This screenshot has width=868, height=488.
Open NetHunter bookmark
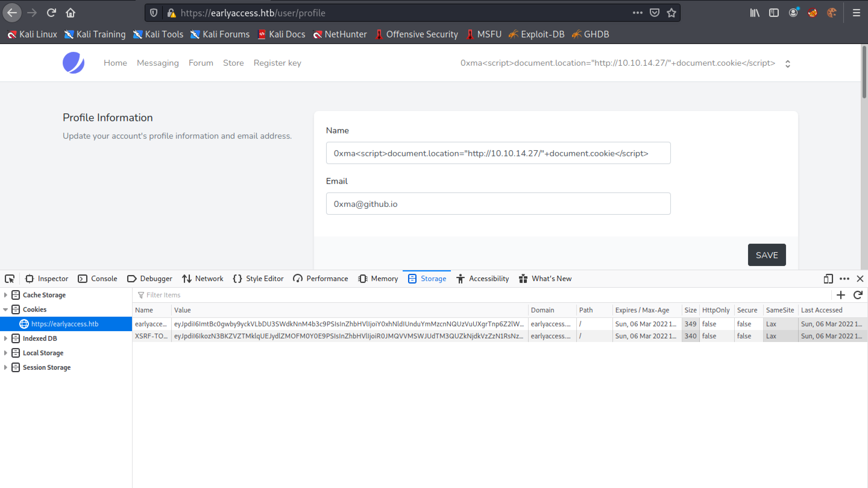coord(340,34)
